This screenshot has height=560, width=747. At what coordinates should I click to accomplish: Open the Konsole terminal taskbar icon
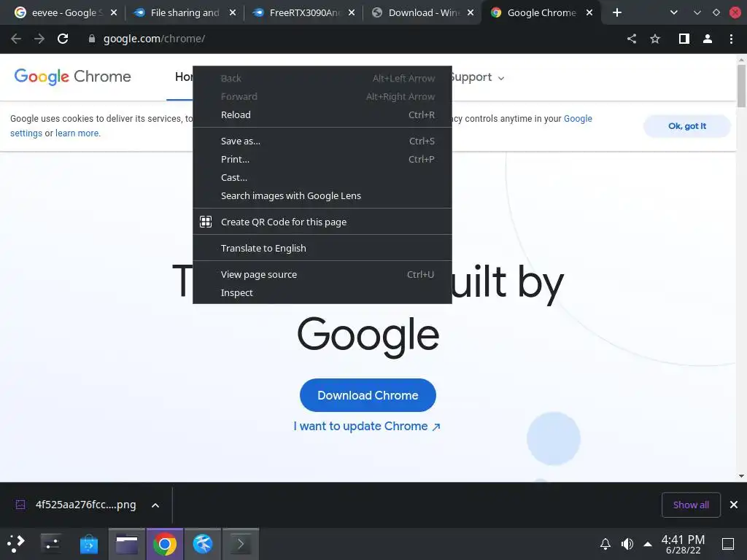point(241,544)
